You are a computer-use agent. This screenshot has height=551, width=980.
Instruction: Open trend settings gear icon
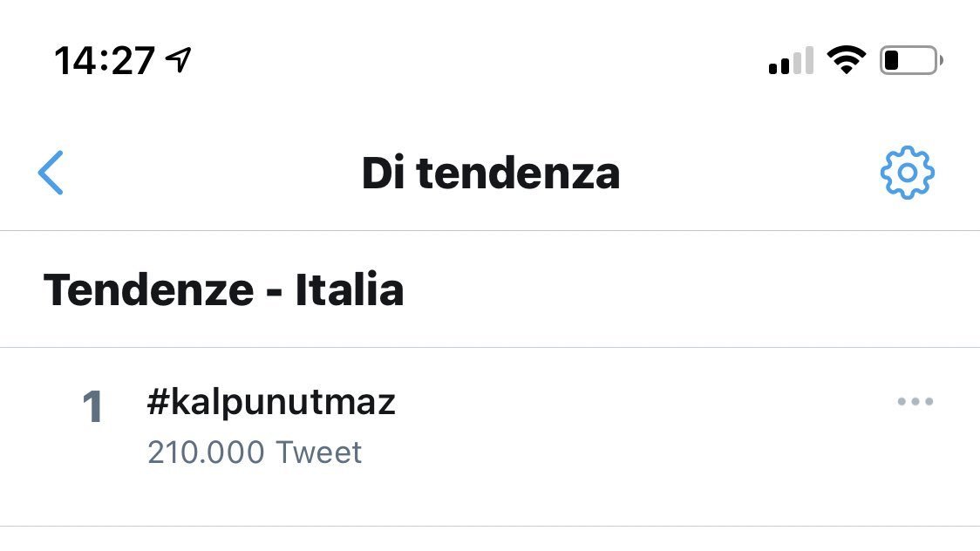click(907, 173)
